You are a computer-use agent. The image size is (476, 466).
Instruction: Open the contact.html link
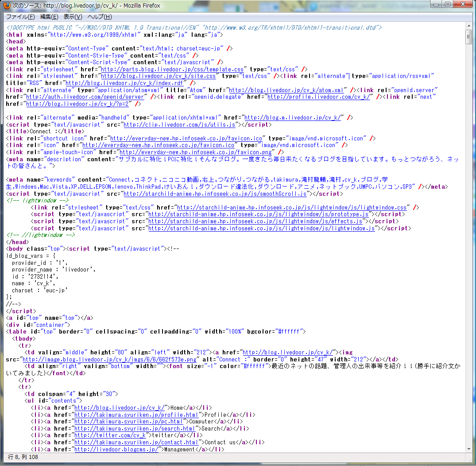tap(136, 443)
